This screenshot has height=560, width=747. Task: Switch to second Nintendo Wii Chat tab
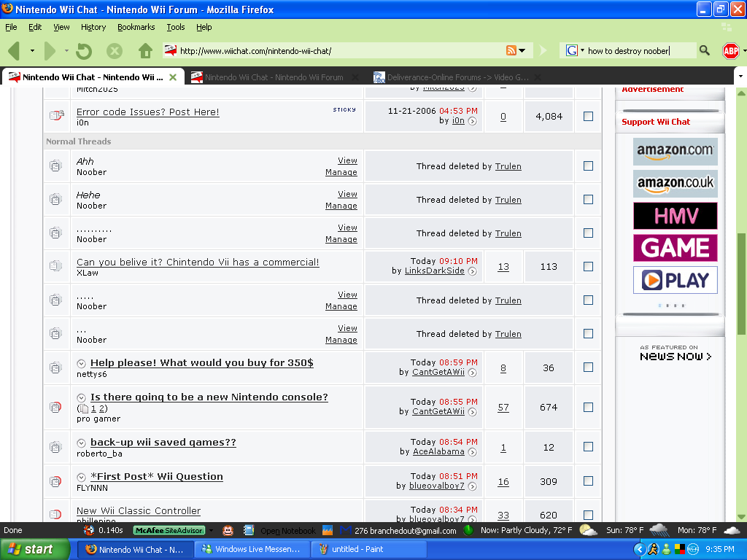(x=274, y=77)
